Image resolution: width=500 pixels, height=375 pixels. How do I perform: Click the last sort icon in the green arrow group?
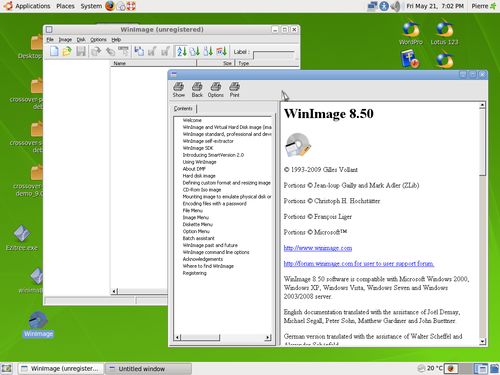tap(222, 51)
